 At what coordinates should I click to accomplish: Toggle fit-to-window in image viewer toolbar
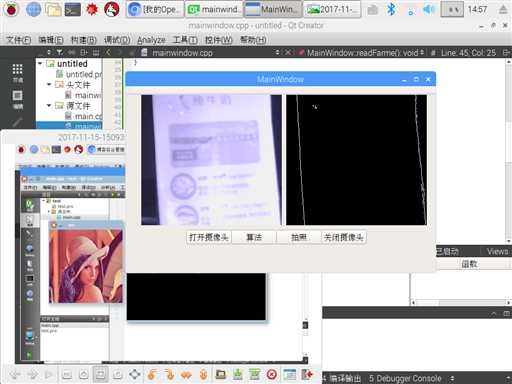(x=100, y=374)
